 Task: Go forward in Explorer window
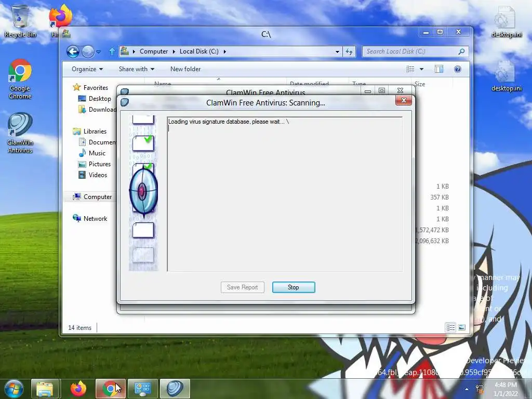pyautogui.click(x=88, y=51)
